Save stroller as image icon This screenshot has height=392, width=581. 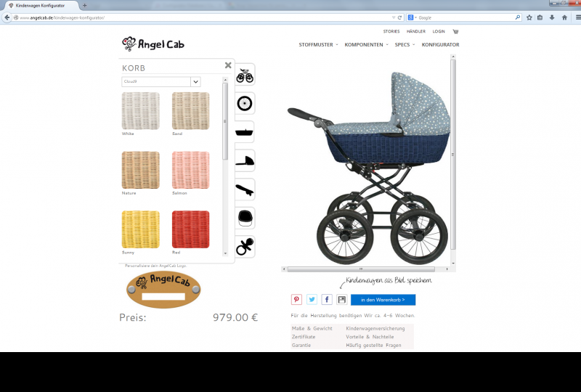click(x=342, y=299)
